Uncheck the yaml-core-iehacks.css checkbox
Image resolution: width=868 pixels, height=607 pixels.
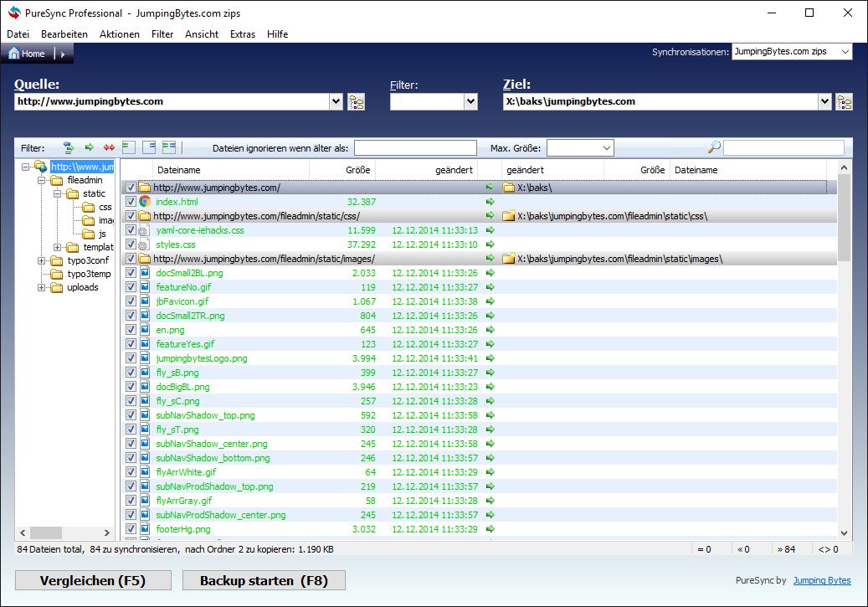(x=131, y=230)
